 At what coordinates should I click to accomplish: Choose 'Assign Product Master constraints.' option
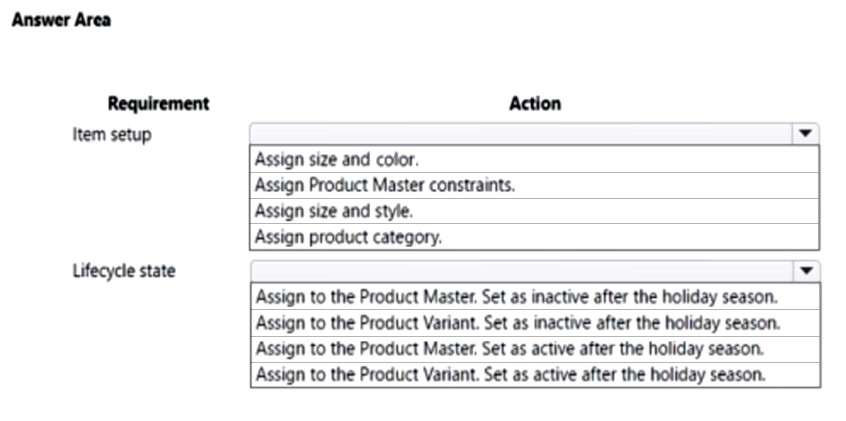384,185
